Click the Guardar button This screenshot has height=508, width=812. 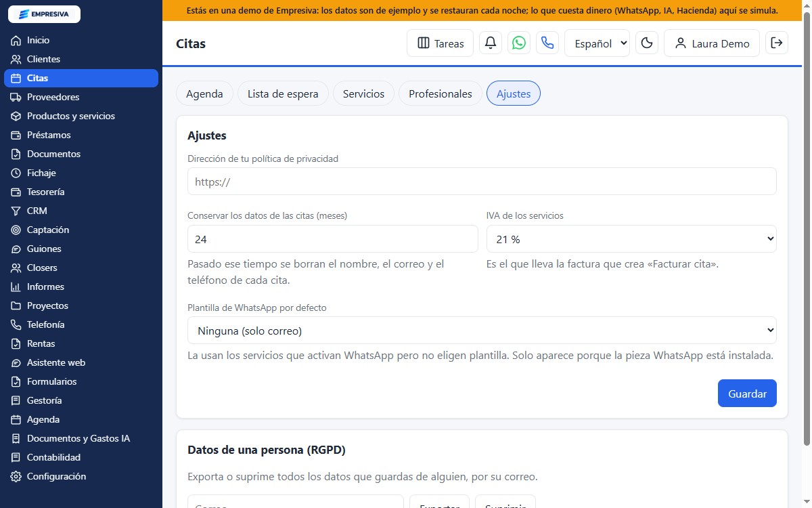tap(747, 394)
